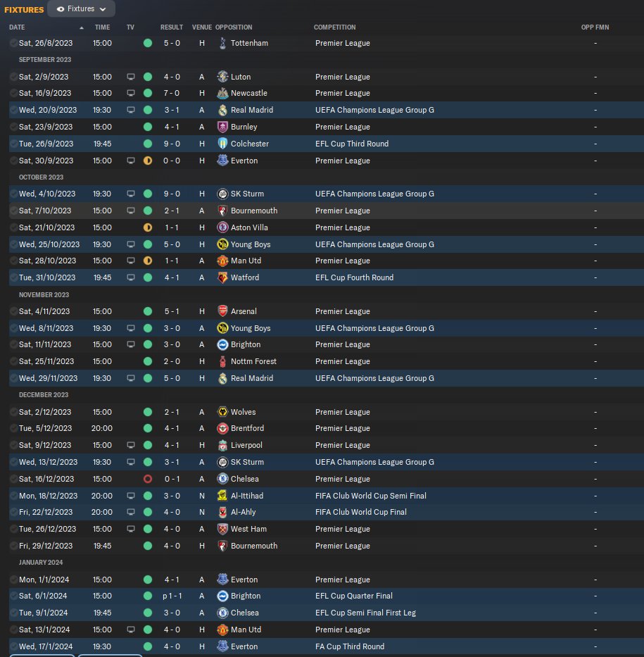
Task: Select the SEPTEMBER 2023 month header
Action: (45, 59)
